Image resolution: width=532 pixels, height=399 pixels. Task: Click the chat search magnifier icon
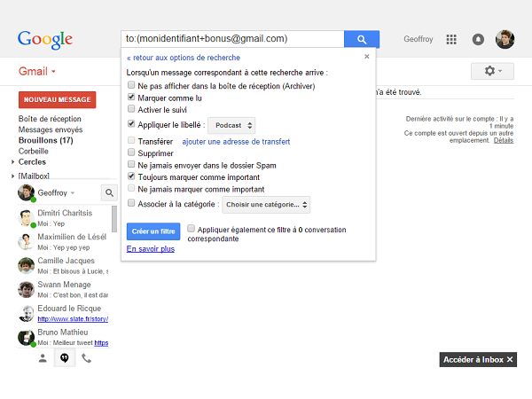109,192
